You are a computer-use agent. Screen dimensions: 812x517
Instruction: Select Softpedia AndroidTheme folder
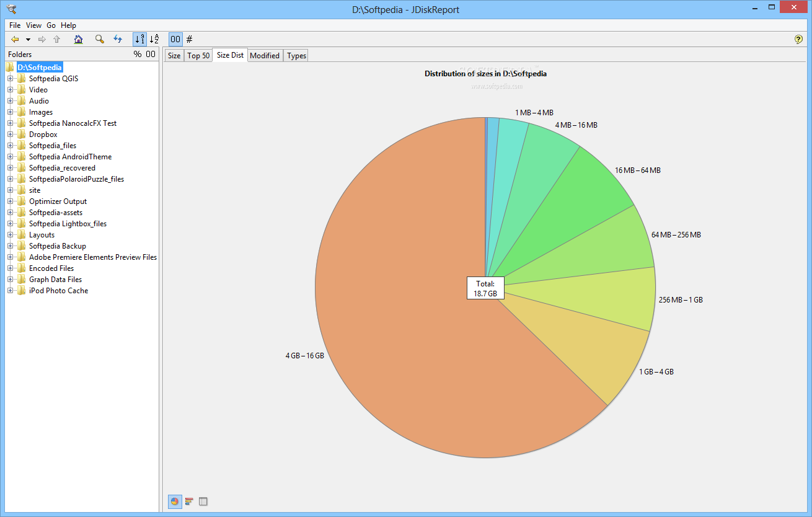click(x=70, y=157)
